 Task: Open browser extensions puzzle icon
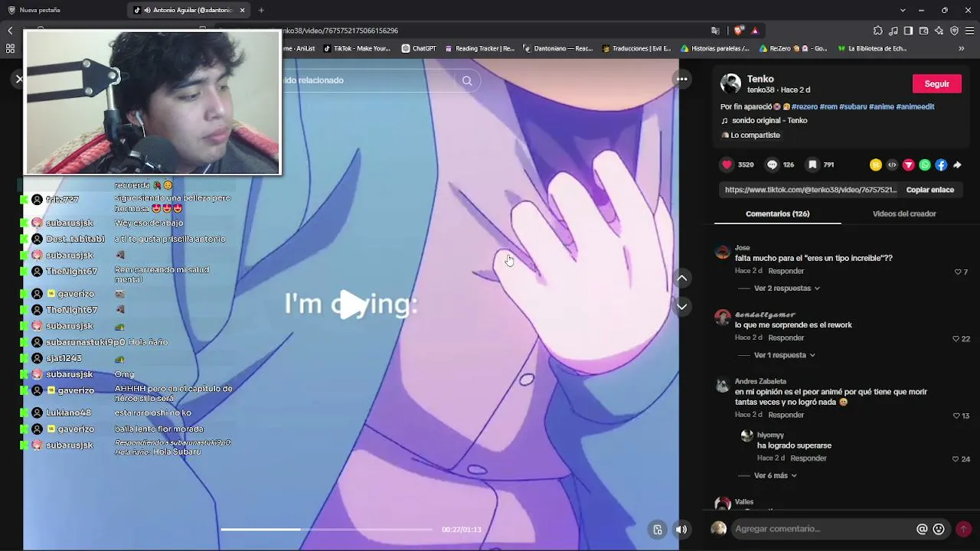[x=877, y=31]
